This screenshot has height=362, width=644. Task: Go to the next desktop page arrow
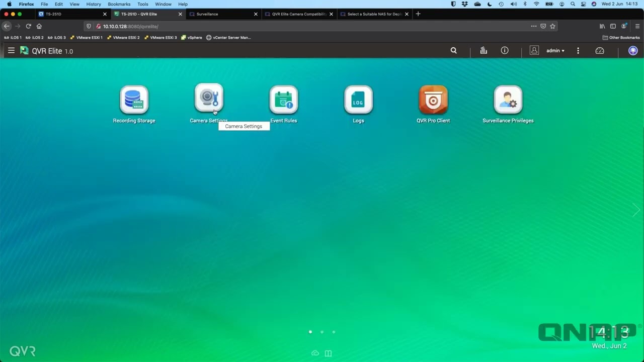636,210
